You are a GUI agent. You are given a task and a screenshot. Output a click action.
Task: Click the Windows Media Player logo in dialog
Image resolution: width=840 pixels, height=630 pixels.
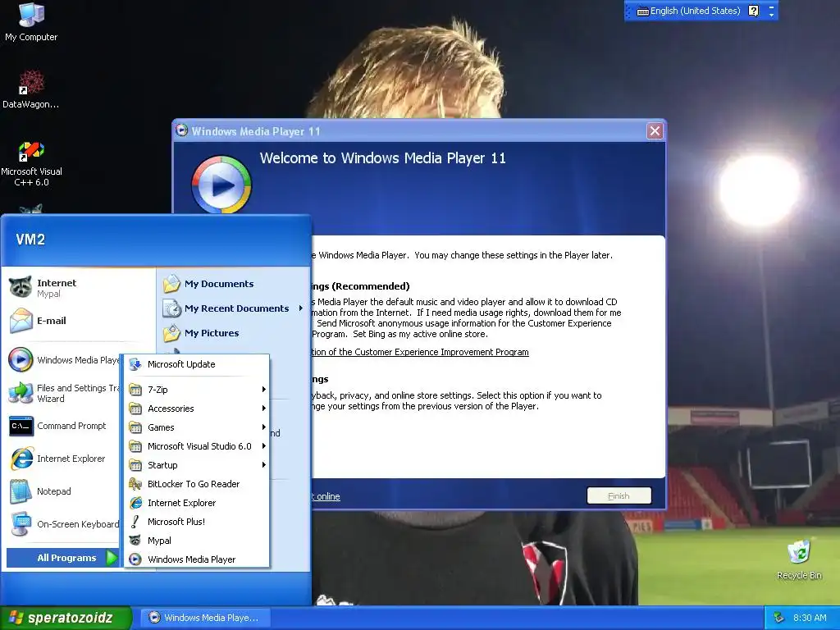coord(221,185)
